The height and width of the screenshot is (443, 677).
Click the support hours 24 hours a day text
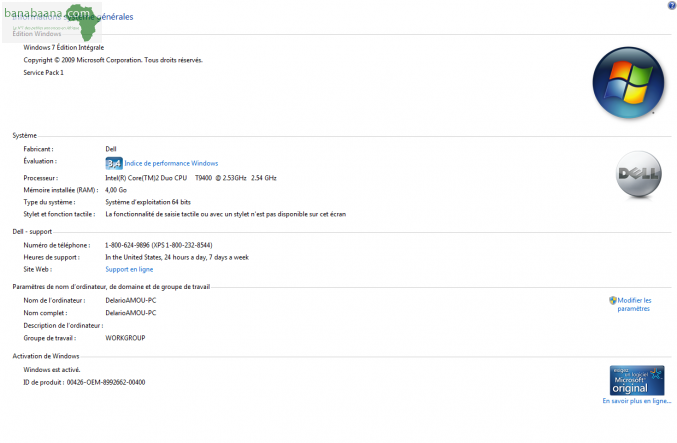pyautogui.click(x=177, y=257)
